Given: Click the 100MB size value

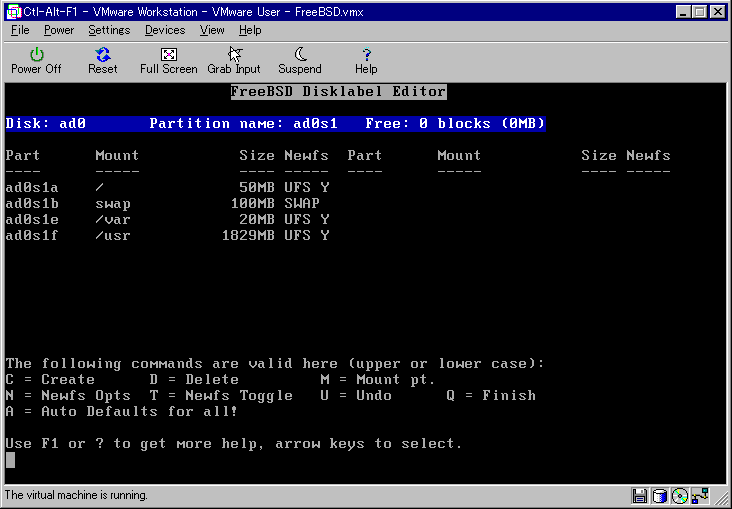Looking at the screenshot, I should click(x=253, y=204).
